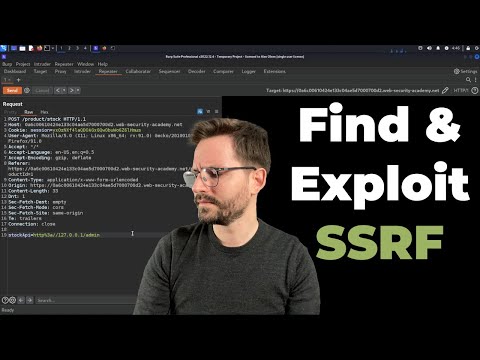Viewport: 480px width, 360px height.
Task: Select the Pretty request view
Action: [x=10, y=112]
